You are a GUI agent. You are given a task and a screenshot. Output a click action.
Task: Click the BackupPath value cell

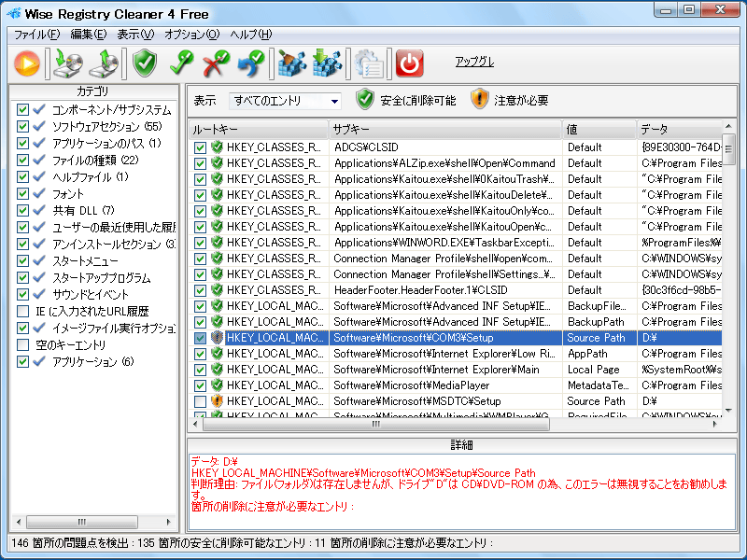click(599, 322)
